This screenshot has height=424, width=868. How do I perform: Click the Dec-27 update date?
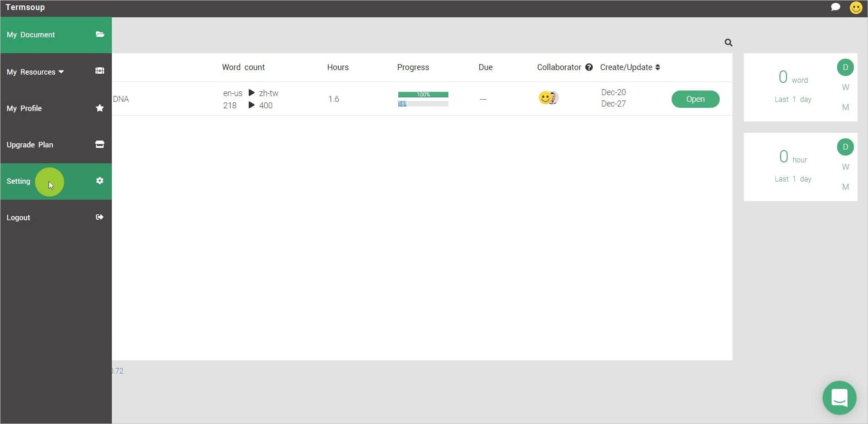click(613, 104)
